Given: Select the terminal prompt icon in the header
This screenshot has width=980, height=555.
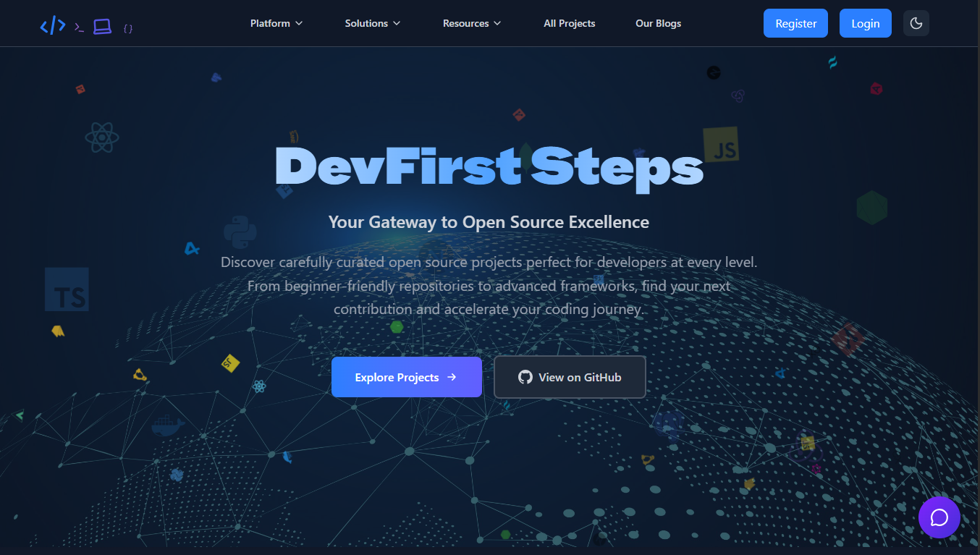Looking at the screenshot, I should (x=77, y=25).
